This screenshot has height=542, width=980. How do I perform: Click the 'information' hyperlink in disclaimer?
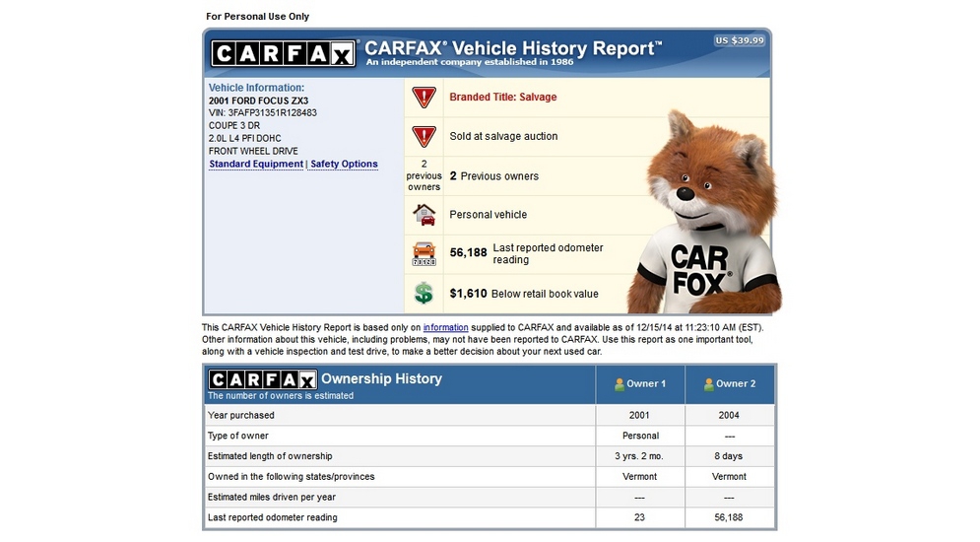(445, 327)
